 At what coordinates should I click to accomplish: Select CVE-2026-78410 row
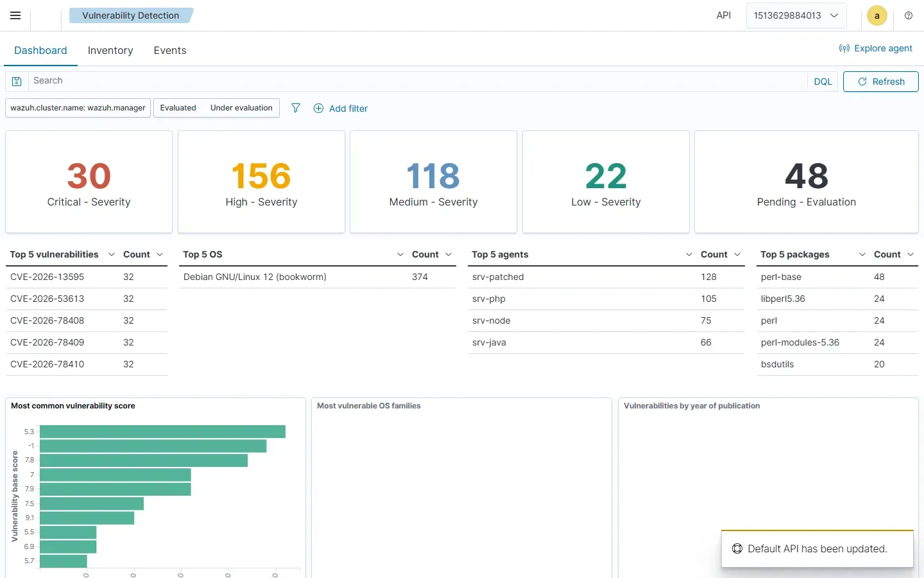click(x=87, y=364)
